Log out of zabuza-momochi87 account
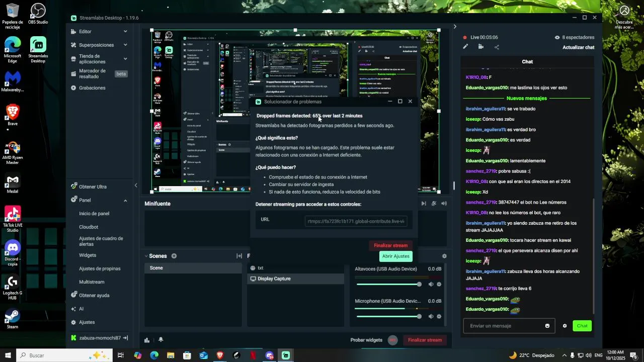Image resolution: width=644 pixels, height=362 pixels. click(125, 338)
